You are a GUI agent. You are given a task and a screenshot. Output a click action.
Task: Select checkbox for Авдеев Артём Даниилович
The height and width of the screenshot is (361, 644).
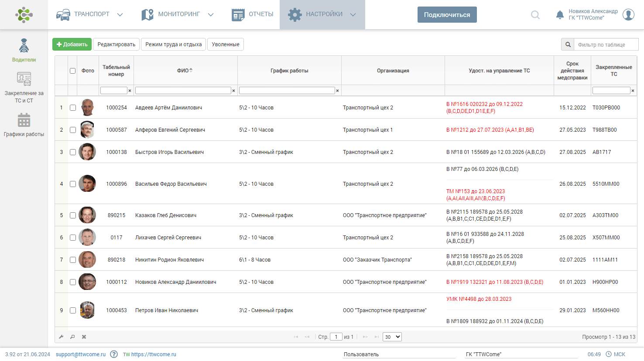pyautogui.click(x=73, y=108)
